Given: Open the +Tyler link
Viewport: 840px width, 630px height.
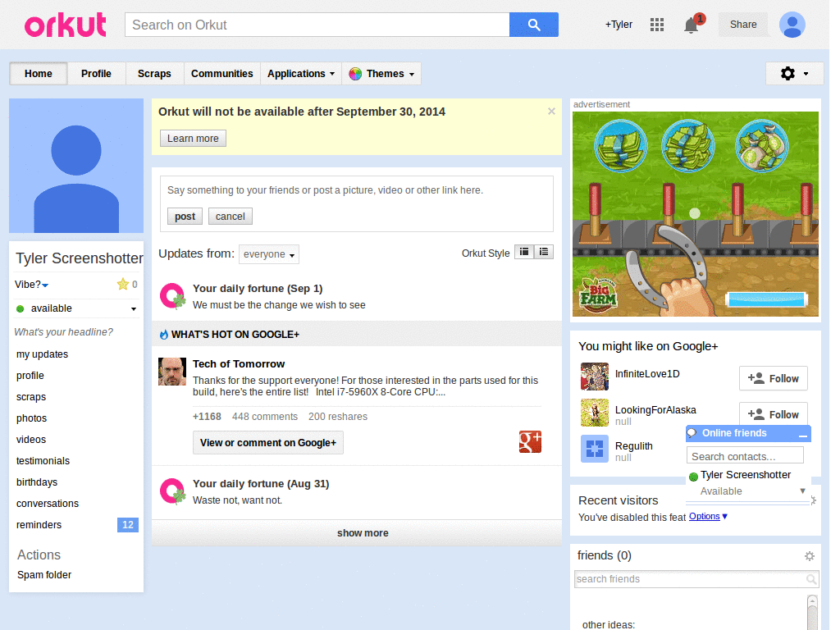Looking at the screenshot, I should (619, 25).
